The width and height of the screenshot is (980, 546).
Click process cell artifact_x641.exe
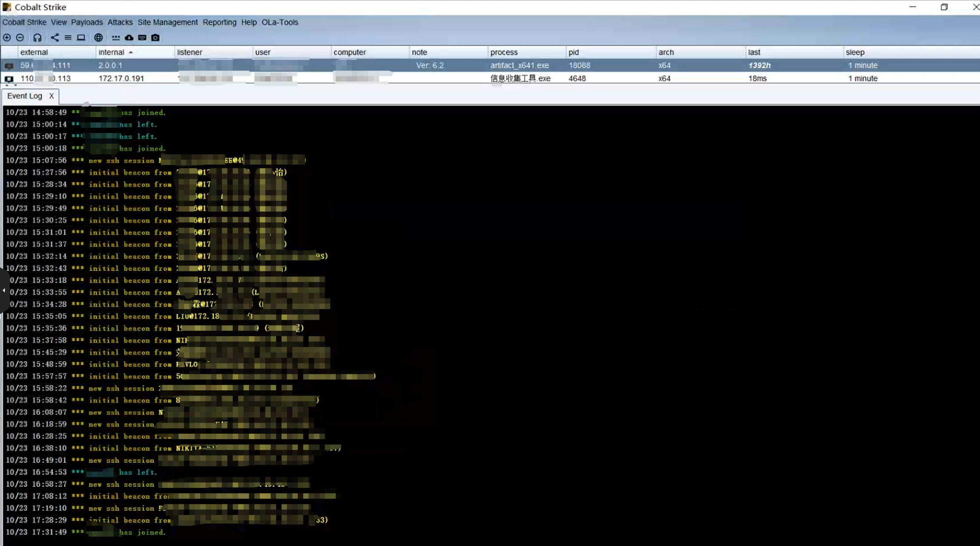(x=519, y=65)
